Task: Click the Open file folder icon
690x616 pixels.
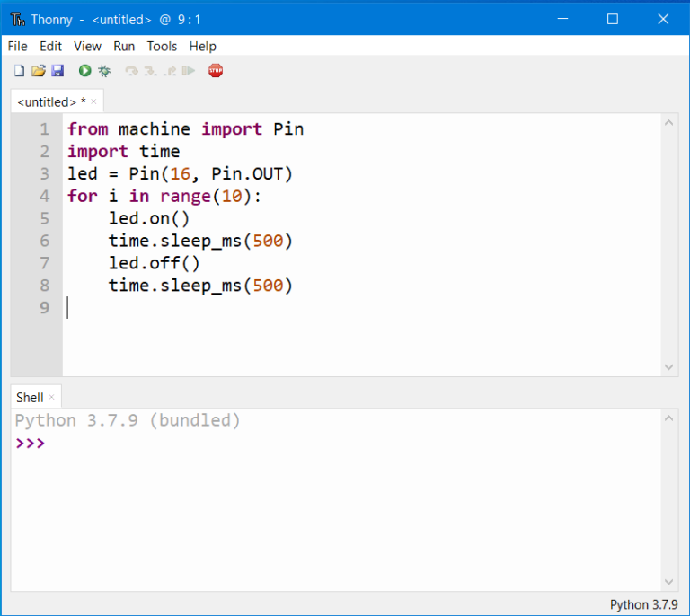Action: (38, 70)
